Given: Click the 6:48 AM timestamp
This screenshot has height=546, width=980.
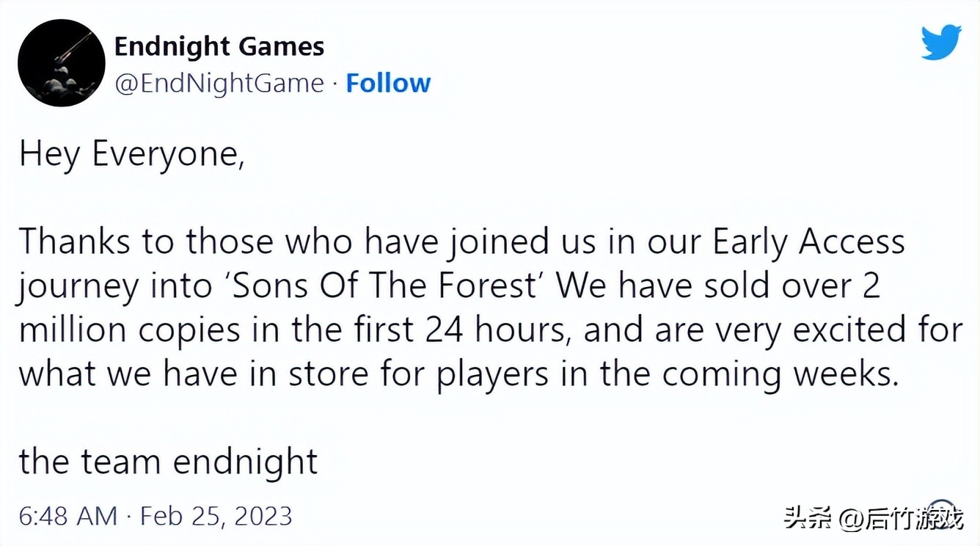Looking at the screenshot, I should (x=67, y=516).
